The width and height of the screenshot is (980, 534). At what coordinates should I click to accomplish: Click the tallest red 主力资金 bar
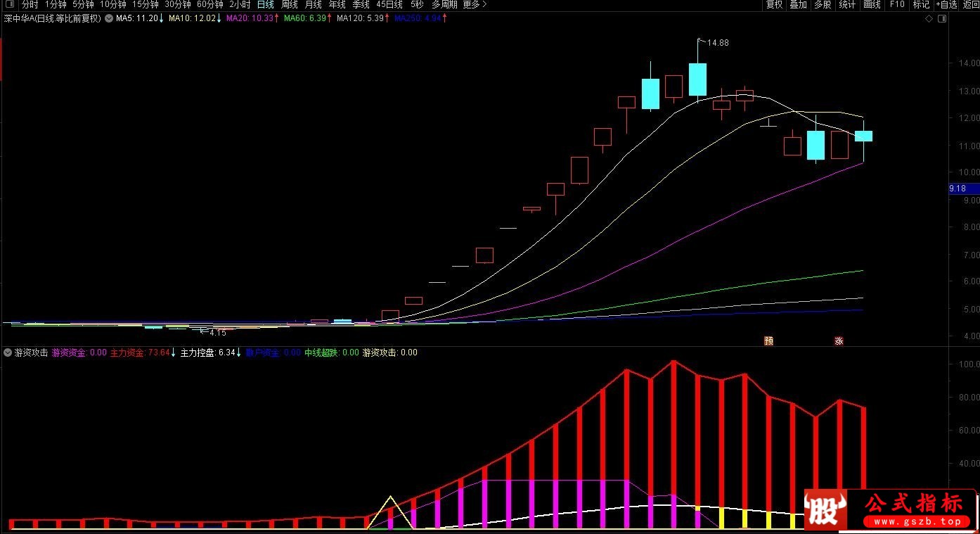point(673,445)
